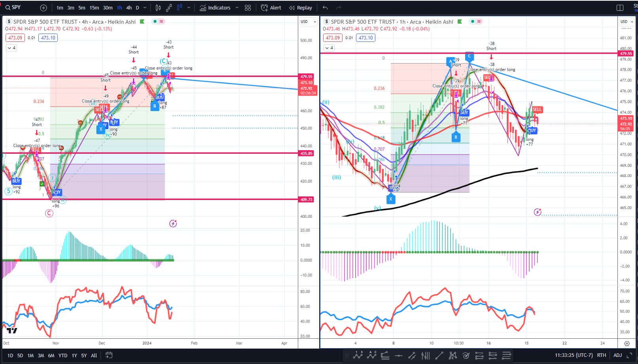Switch to the 4h timeframe
638x364 pixels.
[129, 8]
